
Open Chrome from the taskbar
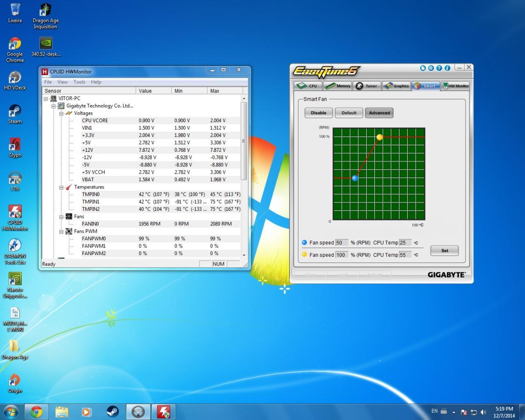click(x=36, y=412)
